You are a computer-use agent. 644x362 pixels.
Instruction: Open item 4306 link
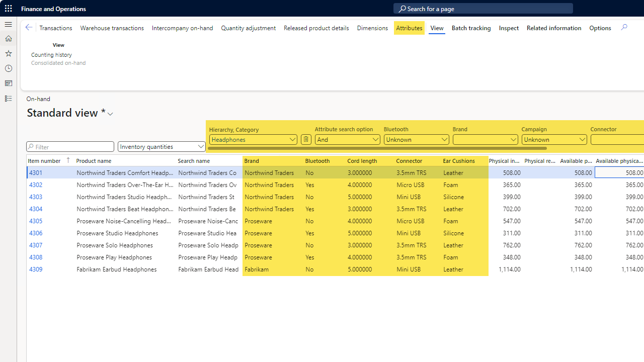tap(36, 233)
